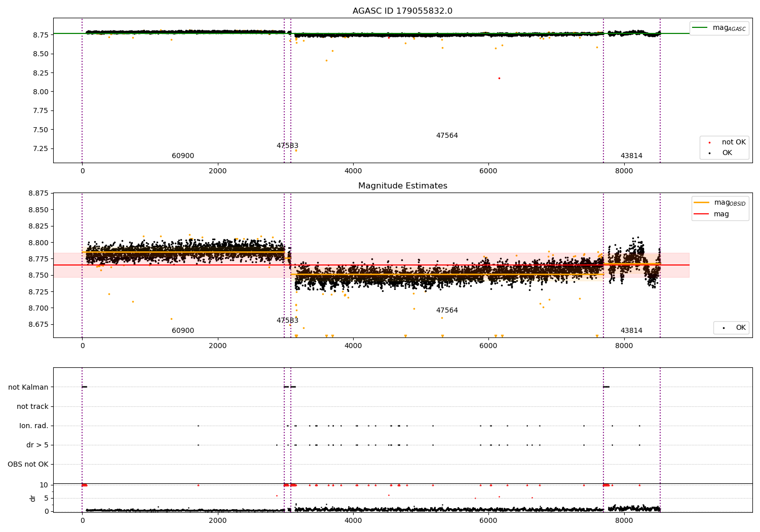Click the 8.00 y-axis tick label
The image size is (760, 532).
tap(41, 92)
